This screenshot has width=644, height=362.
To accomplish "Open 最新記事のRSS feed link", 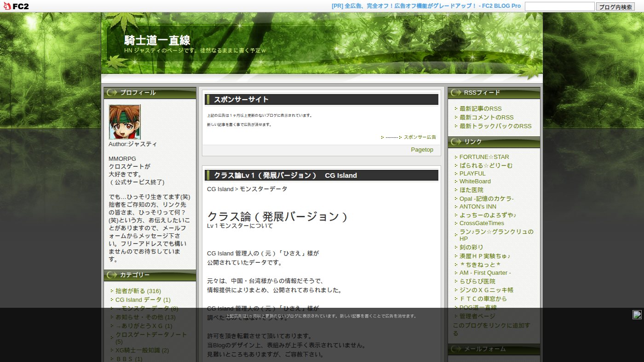I will coord(481,109).
